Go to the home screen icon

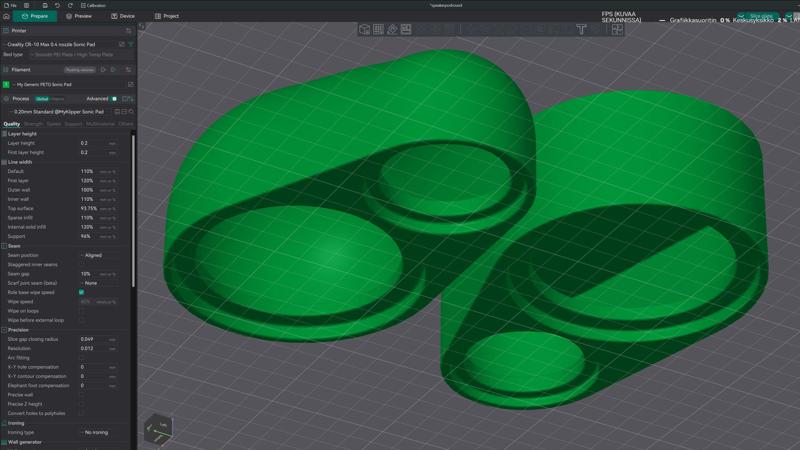[6, 16]
